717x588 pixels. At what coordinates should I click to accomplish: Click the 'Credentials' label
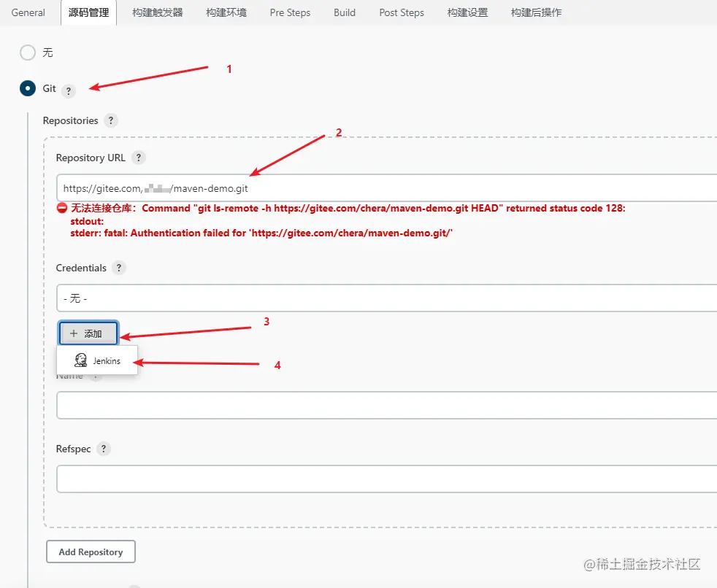pyautogui.click(x=81, y=268)
